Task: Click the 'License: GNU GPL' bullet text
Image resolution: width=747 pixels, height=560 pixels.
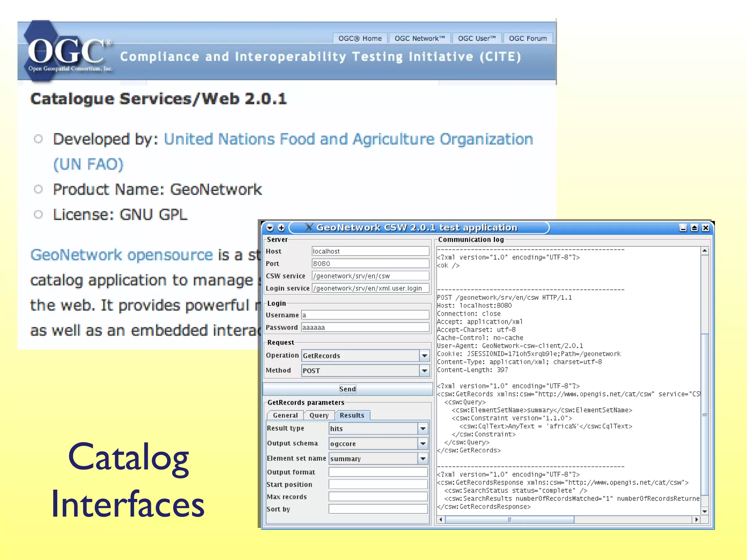Action: (120, 214)
